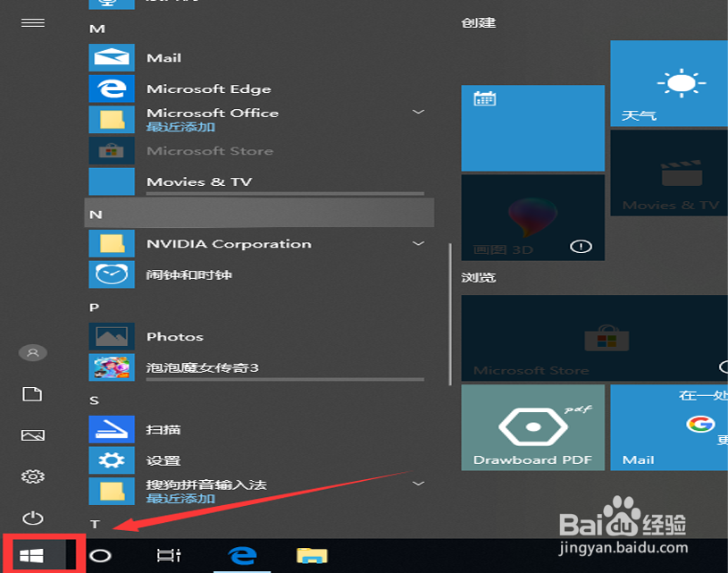The height and width of the screenshot is (573, 728).
Task: Open the calendar tile
Action: 533,128
